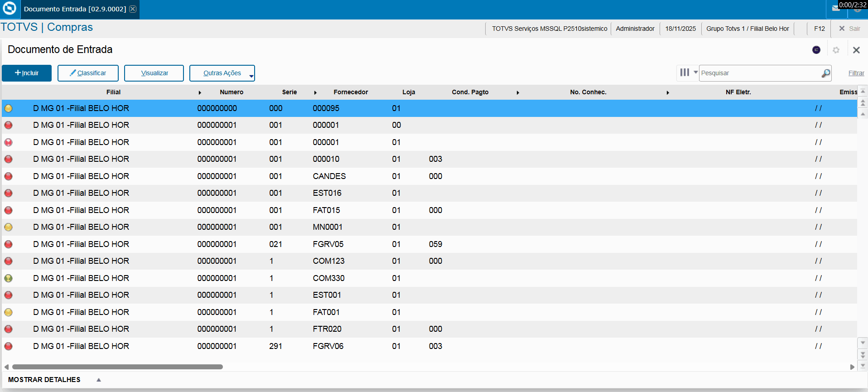The height and width of the screenshot is (392, 868).
Task: Click the 18/11/2025 date label
Action: coord(680,29)
